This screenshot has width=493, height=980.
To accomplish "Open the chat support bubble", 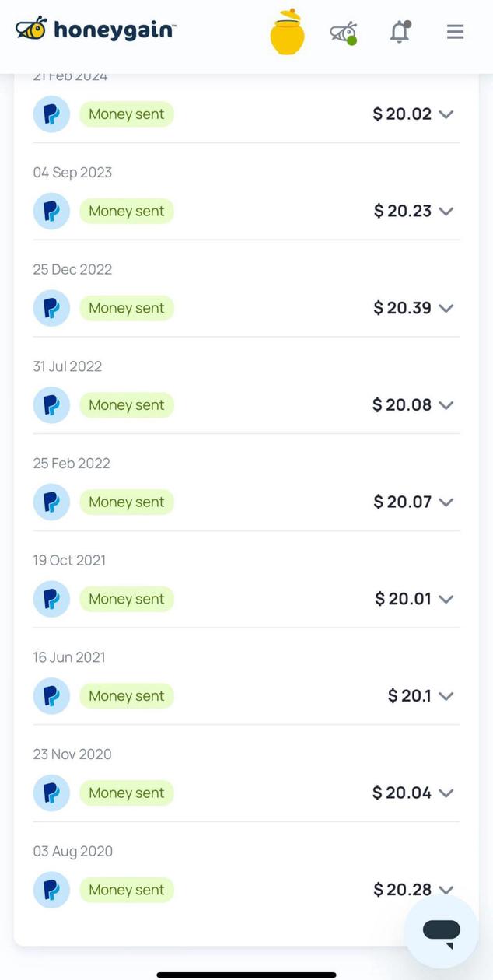I will 441,932.
